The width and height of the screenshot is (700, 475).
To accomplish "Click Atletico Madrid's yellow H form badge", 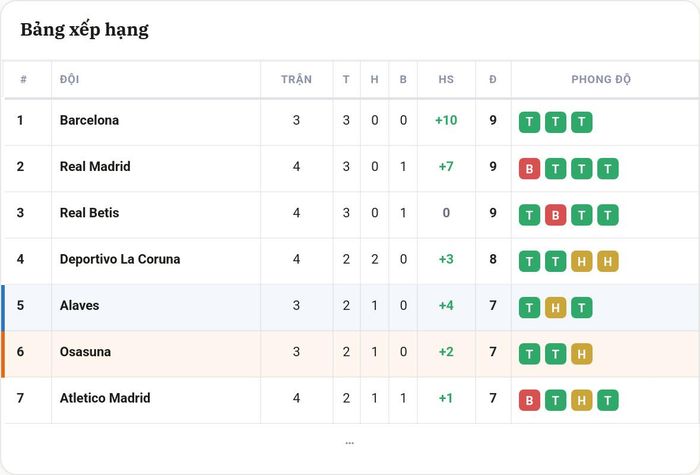I will [581, 400].
